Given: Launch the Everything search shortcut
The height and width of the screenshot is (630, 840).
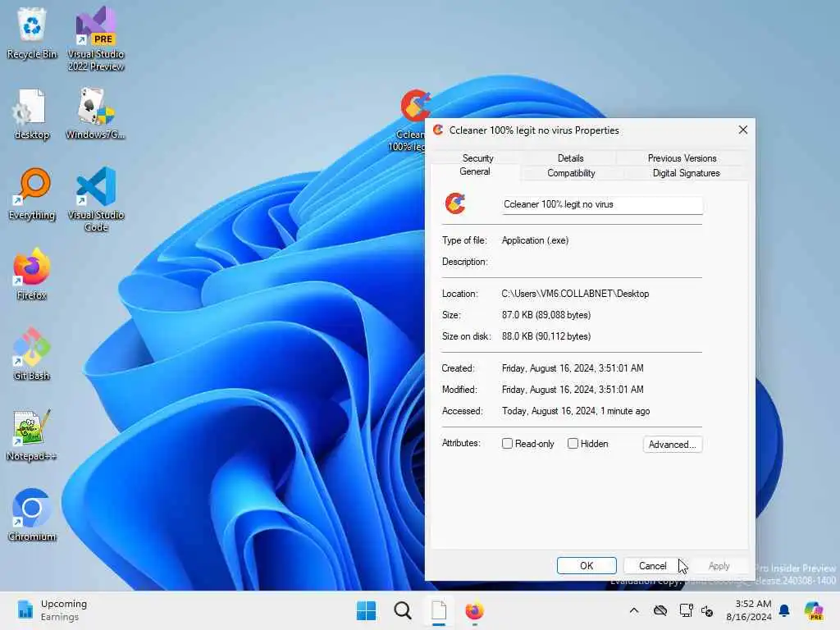Looking at the screenshot, I should [x=32, y=194].
